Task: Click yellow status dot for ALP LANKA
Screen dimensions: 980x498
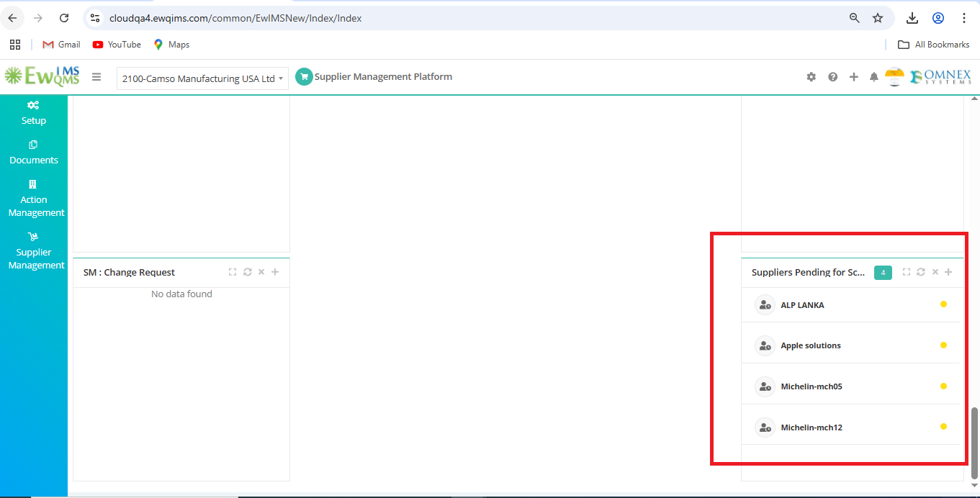Action: pyautogui.click(x=943, y=304)
